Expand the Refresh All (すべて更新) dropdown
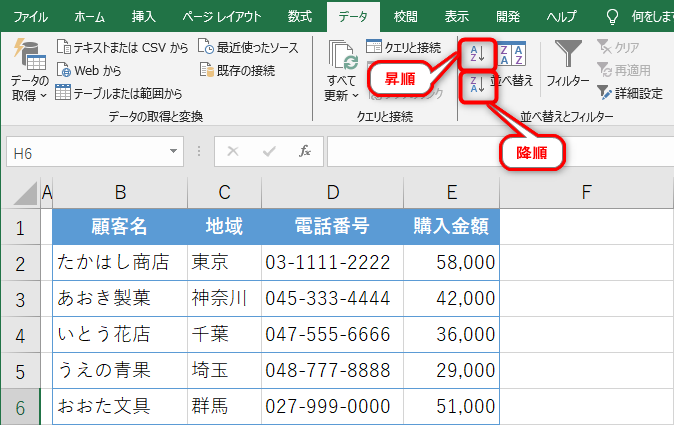 tap(341, 96)
